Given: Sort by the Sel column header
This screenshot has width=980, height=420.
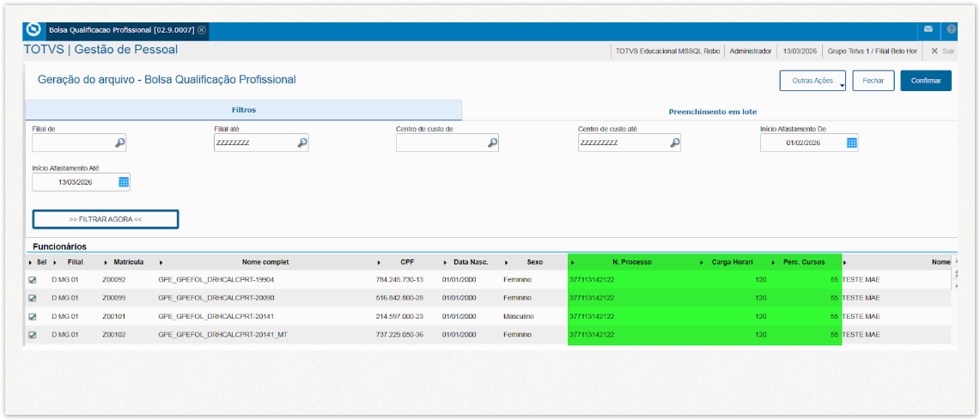Looking at the screenshot, I should click(x=41, y=262).
